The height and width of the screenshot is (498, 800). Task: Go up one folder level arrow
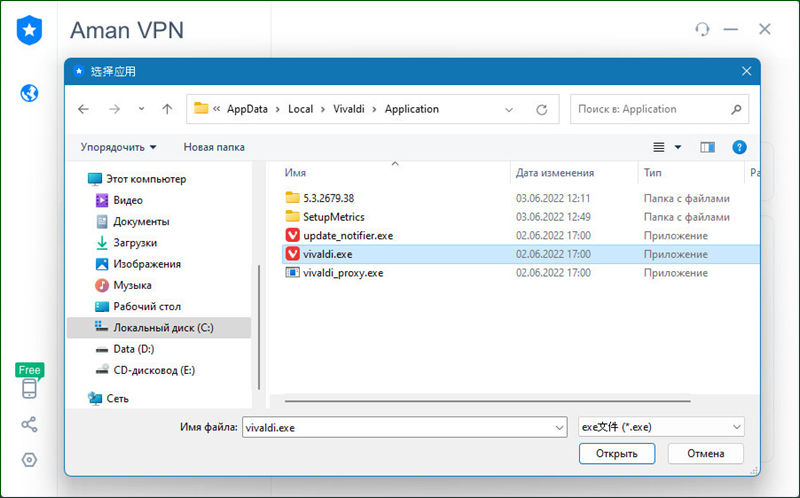pyautogui.click(x=167, y=109)
